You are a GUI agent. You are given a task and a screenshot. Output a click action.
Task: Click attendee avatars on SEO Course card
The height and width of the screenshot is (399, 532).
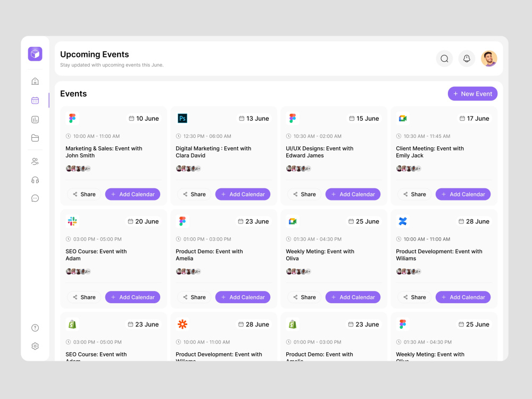pos(78,271)
